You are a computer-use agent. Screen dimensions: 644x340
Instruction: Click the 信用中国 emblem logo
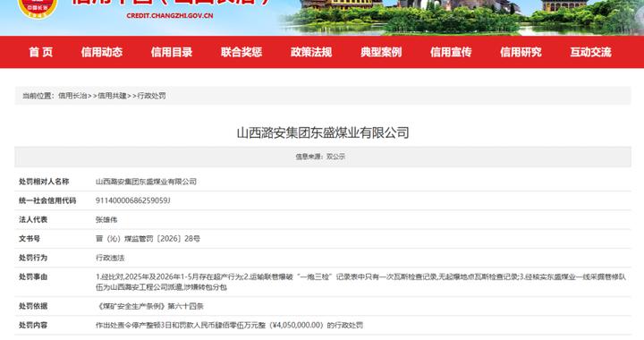(37, 9)
